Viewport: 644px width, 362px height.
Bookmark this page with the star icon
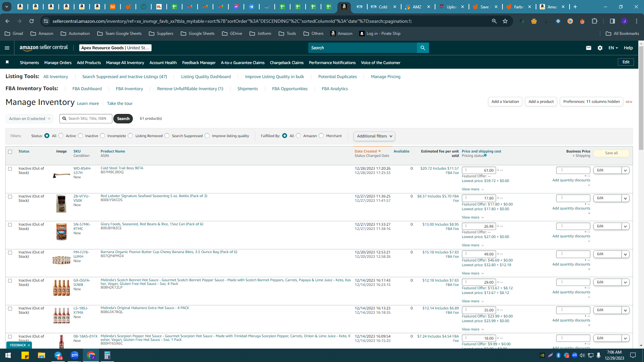point(505,21)
